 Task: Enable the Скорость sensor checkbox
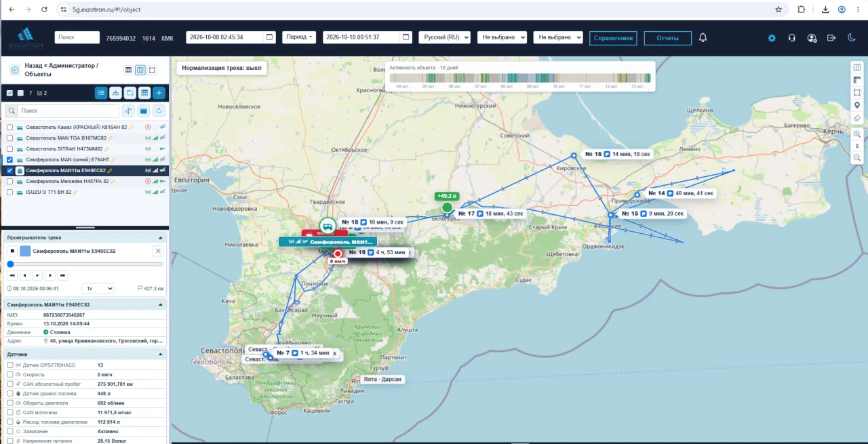pos(9,374)
